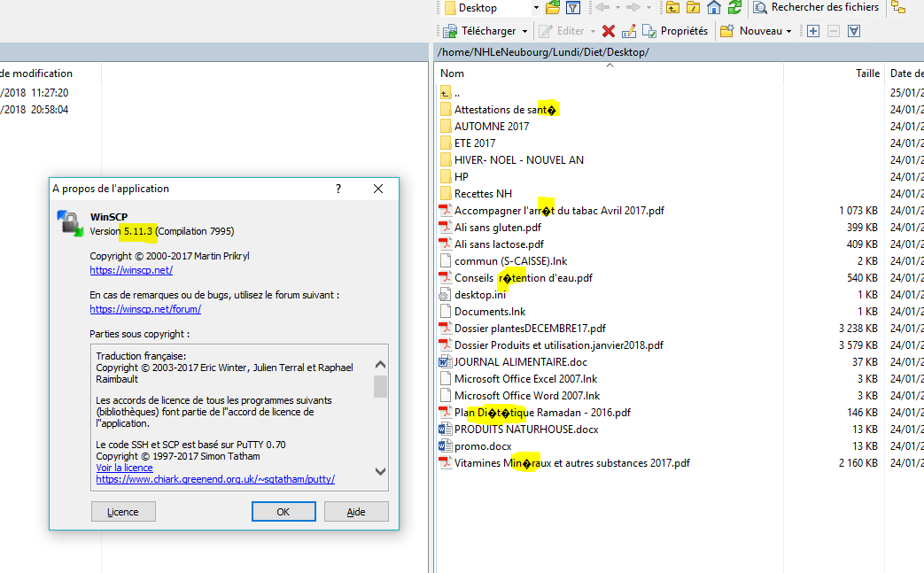Click the home directory icon
Viewport: 924px width, 573px height.
(x=714, y=8)
